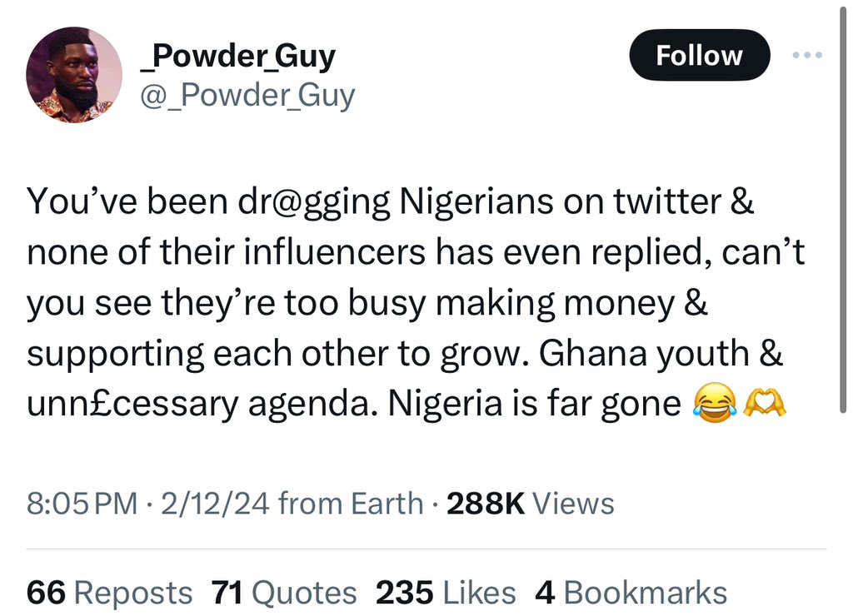Click the heart hands emoji

(x=765, y=403)
